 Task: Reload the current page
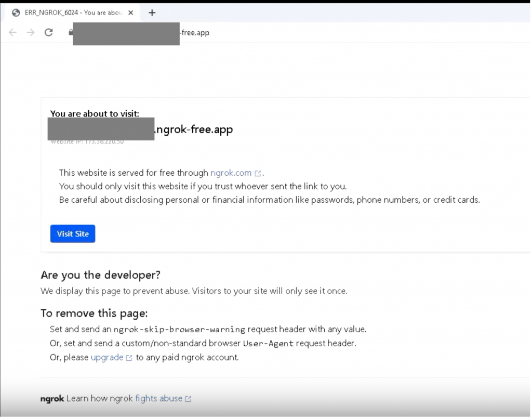49,32
